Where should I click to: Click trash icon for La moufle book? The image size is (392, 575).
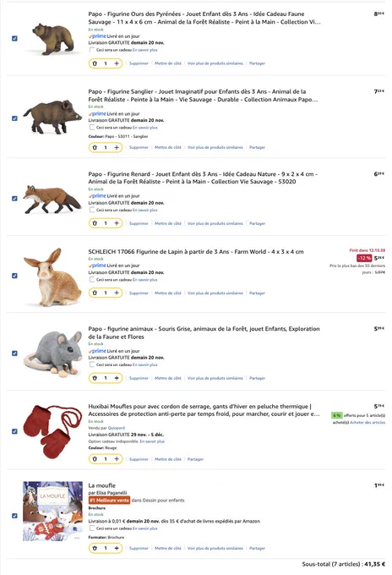coord(95,548)
